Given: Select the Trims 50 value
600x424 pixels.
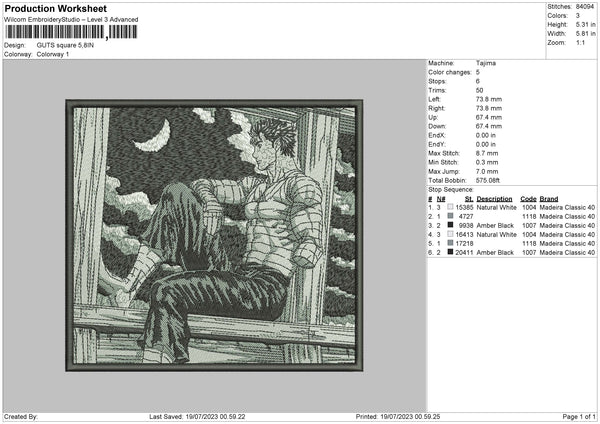Looking at the screenshot, I should pos(479,91).
